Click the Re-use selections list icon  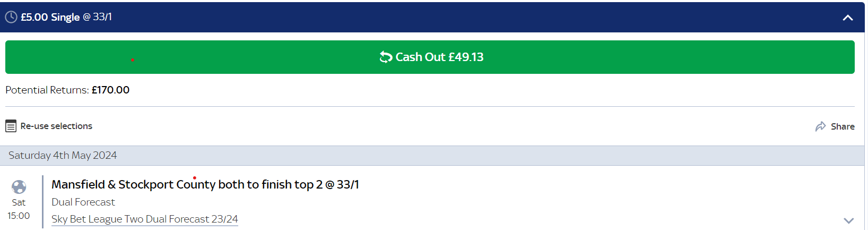click(x=11, y=126)
